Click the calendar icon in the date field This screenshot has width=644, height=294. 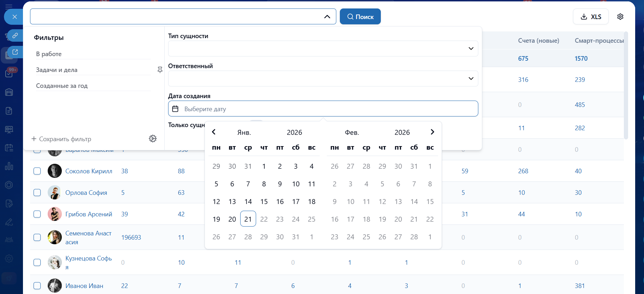click(x=175, y=109)
